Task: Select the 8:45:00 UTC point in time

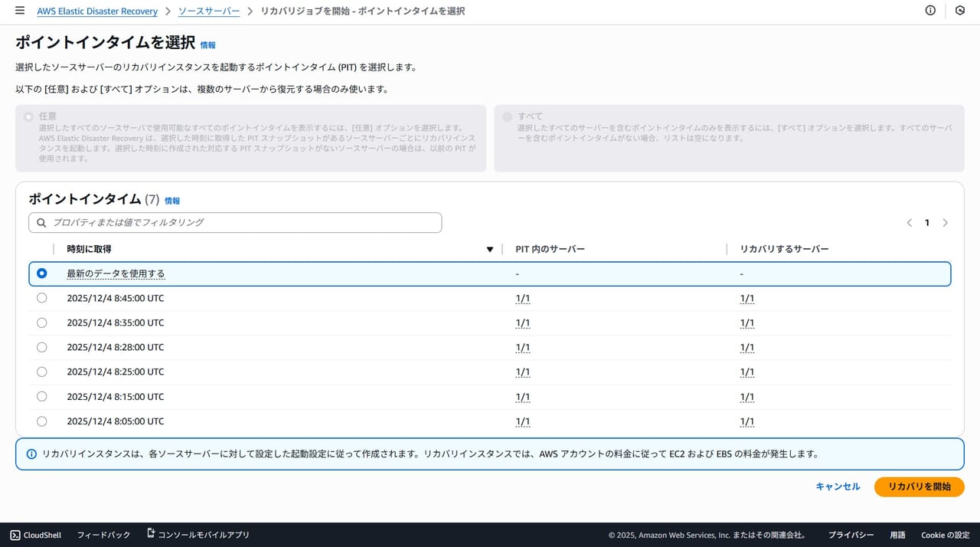Action: (41, 298)
